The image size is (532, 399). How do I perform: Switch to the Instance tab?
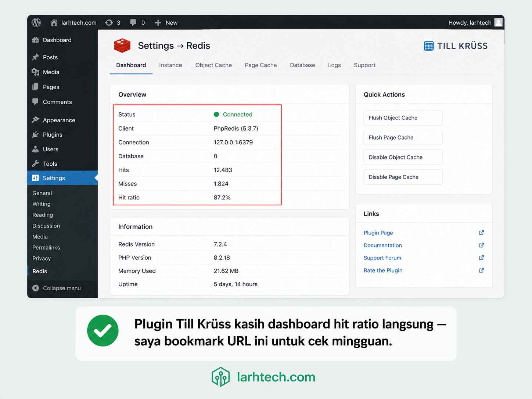coord(170,65)
